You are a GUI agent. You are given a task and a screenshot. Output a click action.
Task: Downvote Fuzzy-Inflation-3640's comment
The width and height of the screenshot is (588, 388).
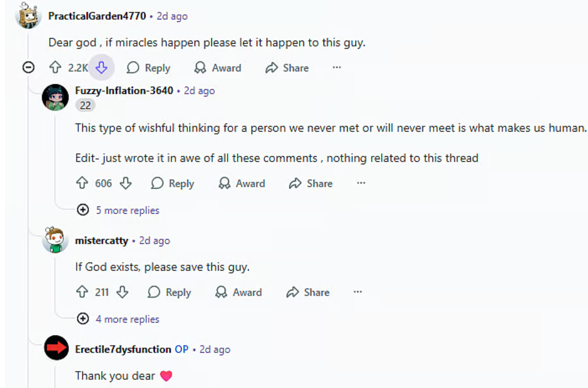pyautogui.click(x=126, y=183)
